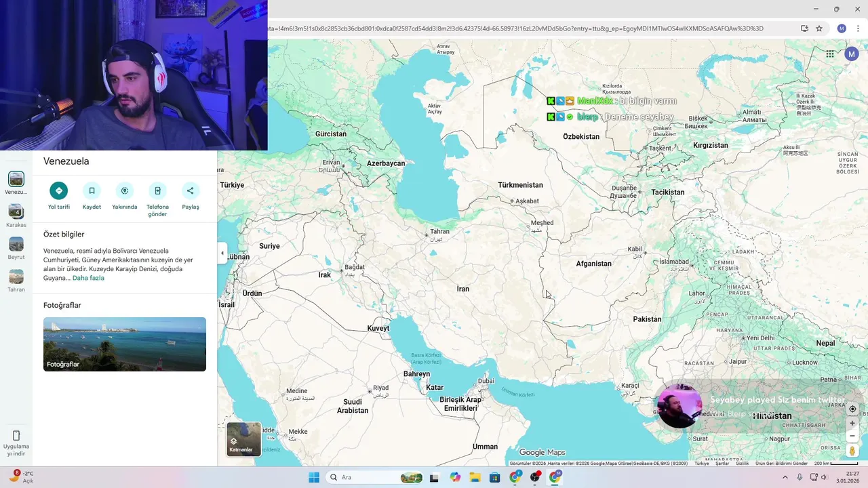Screen dimensions: 868x488
Task: Click the Taşkent city label on map
Action: [660, 148]
